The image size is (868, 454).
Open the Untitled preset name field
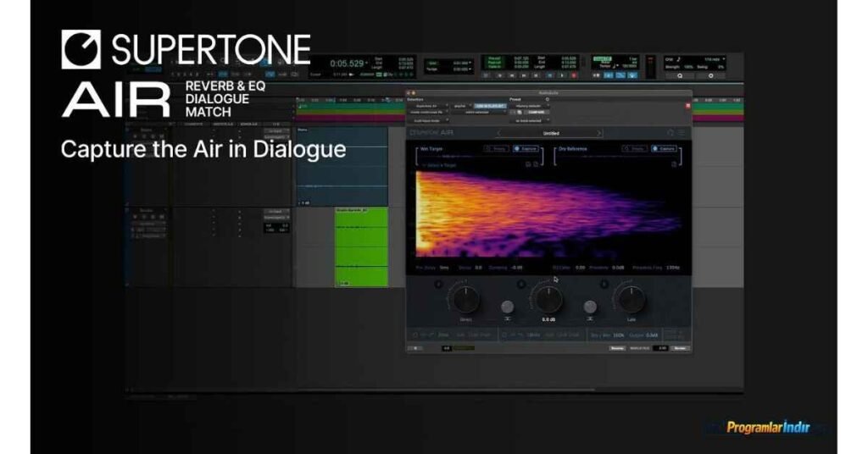click(x=551, y=133)
